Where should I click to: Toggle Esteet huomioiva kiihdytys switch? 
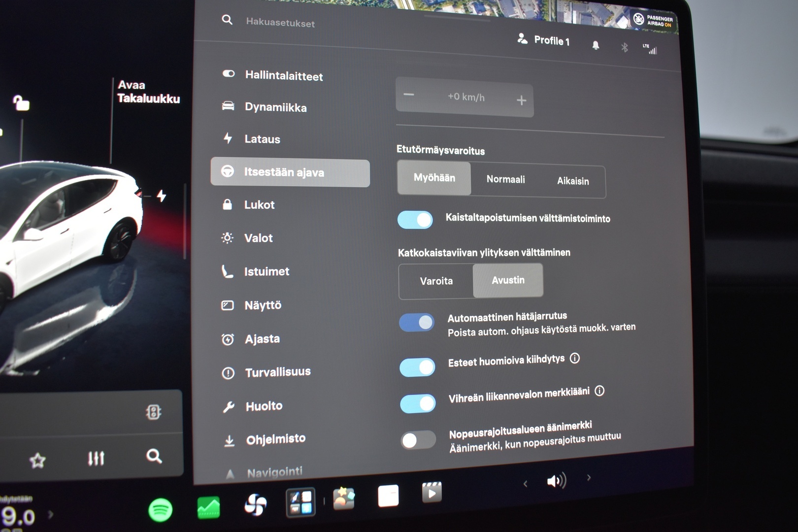pos(418,367)
